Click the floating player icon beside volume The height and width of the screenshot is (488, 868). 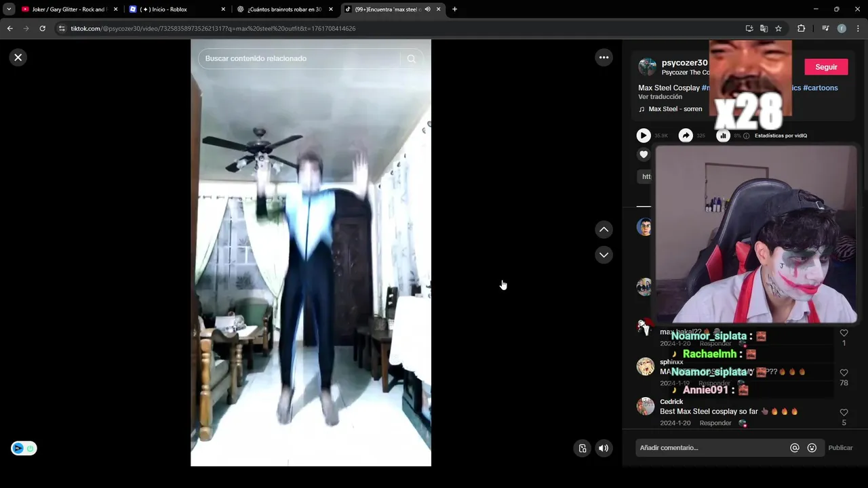[582, 448]
